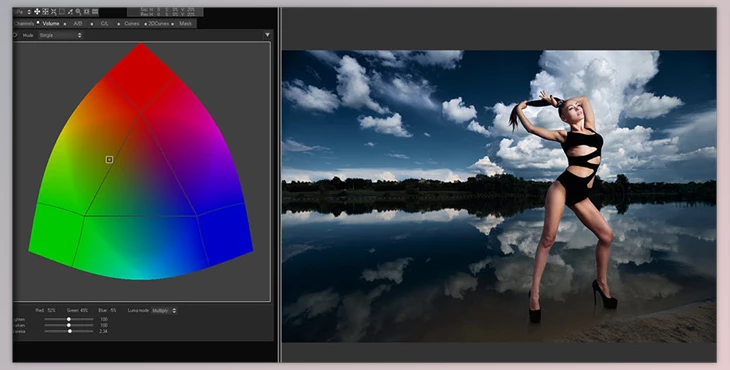Click the Green 43% readout
Image resolution: width=730 pixels, height=370 pixels.
point(77,310)
